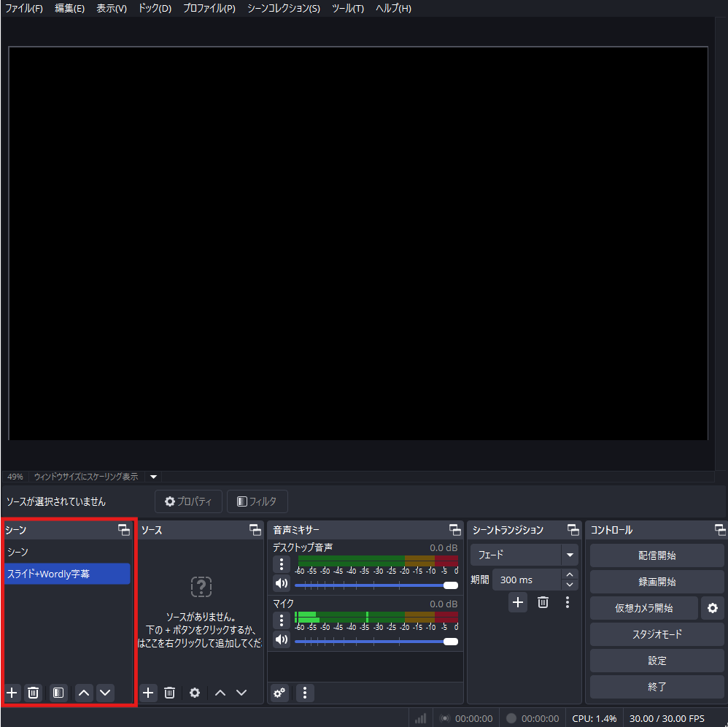
Task: Open the ファイル(F) menu
Action: tap(24, 8)
